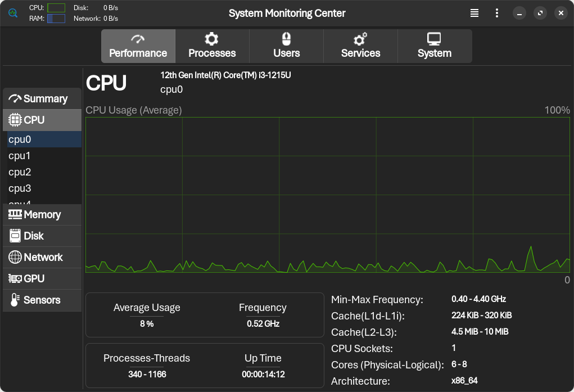This screenshot has height=392, width=574.
Task: Open the Summary speedometer icon
Action: pos(15,98)
